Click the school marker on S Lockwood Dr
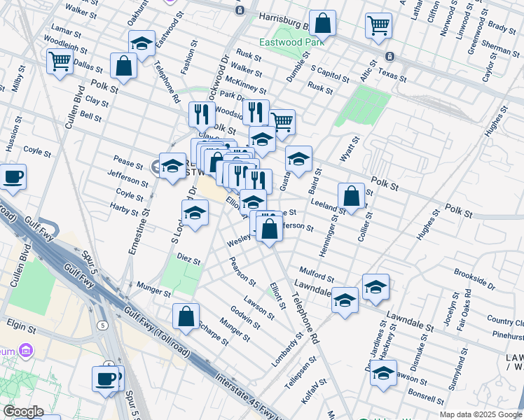The width and height of the screenshot is (524, 420). (x=195, y=213)
